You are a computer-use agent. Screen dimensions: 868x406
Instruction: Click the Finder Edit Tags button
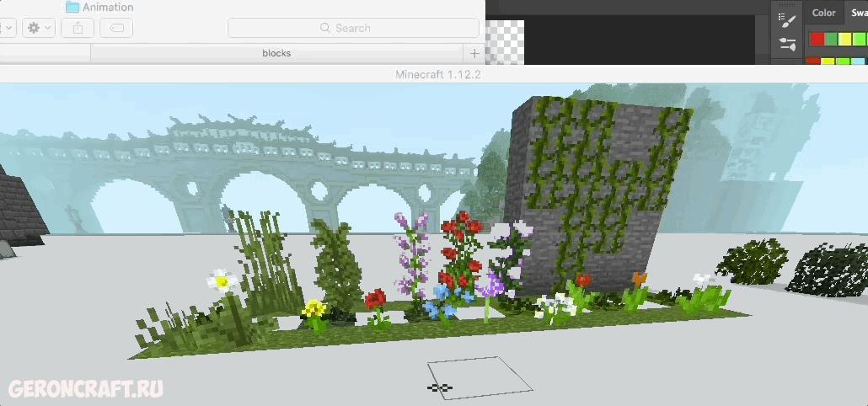(x=116, y=28)
